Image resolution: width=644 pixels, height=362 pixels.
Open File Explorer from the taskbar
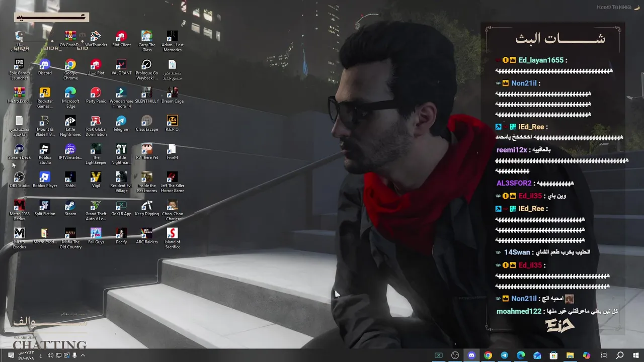tap(570, 355)
